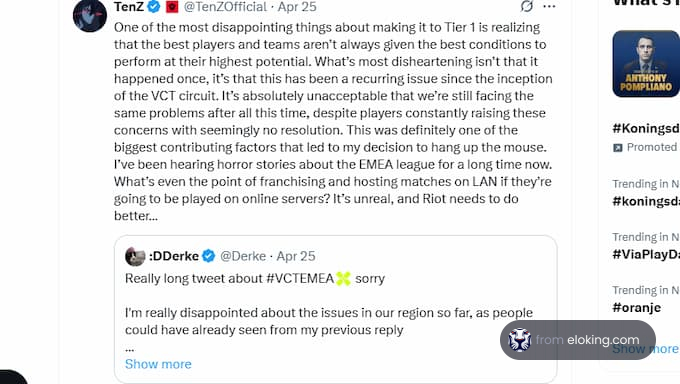Expand trends with sidebar Show more

(645, 349)
